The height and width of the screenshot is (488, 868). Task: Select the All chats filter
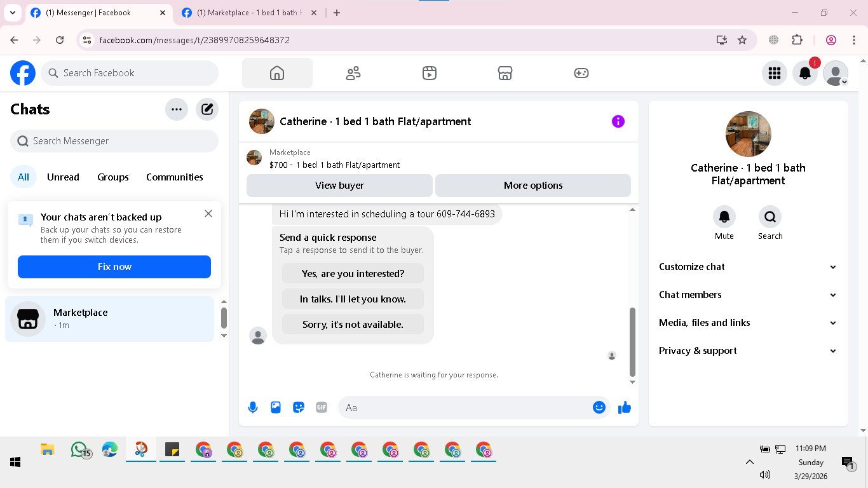point(24,177)
